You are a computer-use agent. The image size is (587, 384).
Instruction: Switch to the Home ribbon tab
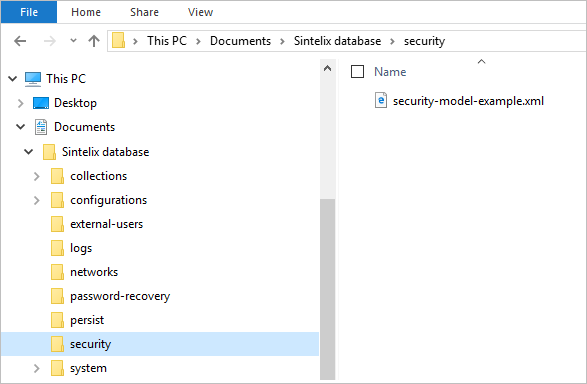tap(86, 12)
